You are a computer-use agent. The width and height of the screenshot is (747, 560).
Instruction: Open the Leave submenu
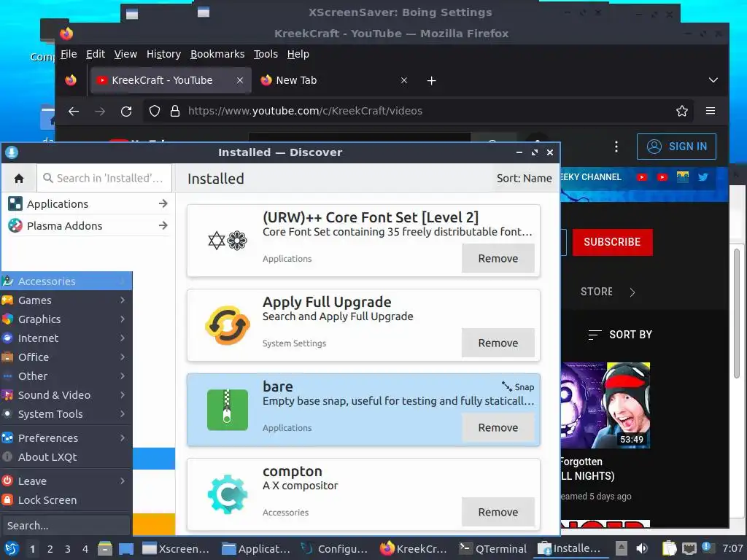tap(66, 481)
